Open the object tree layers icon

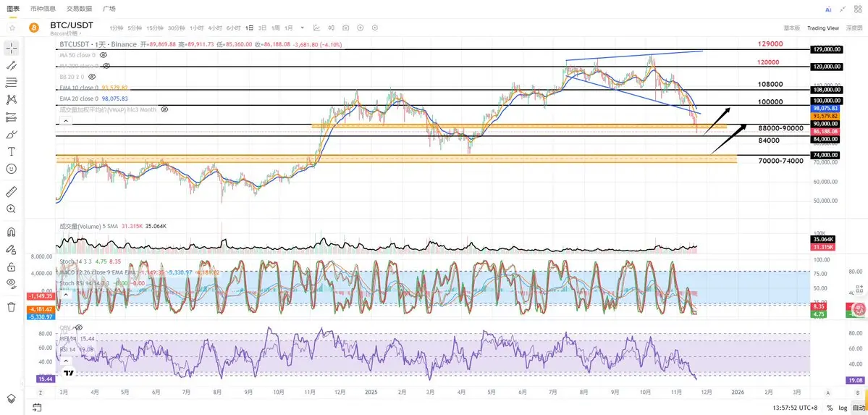click(11, 398)
